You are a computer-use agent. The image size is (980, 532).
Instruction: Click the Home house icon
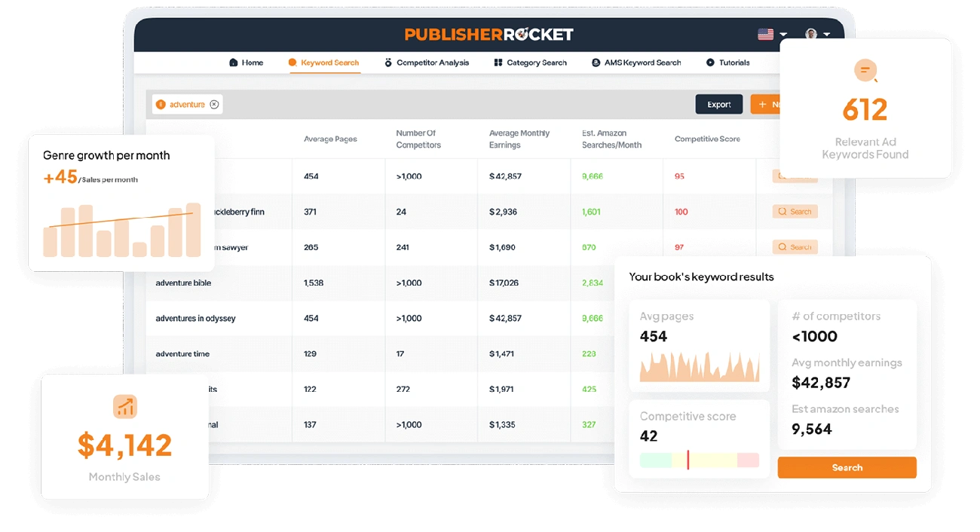tap(234, 63)
